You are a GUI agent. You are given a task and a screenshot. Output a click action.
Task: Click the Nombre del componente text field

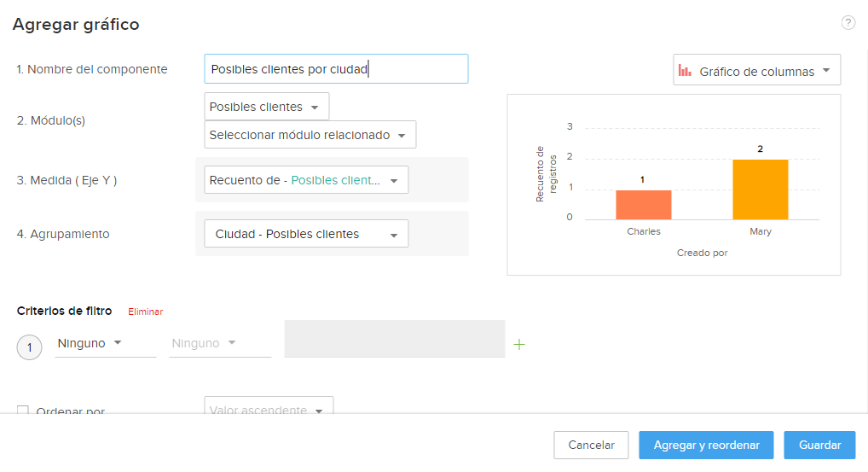click(x=336, y=69)
